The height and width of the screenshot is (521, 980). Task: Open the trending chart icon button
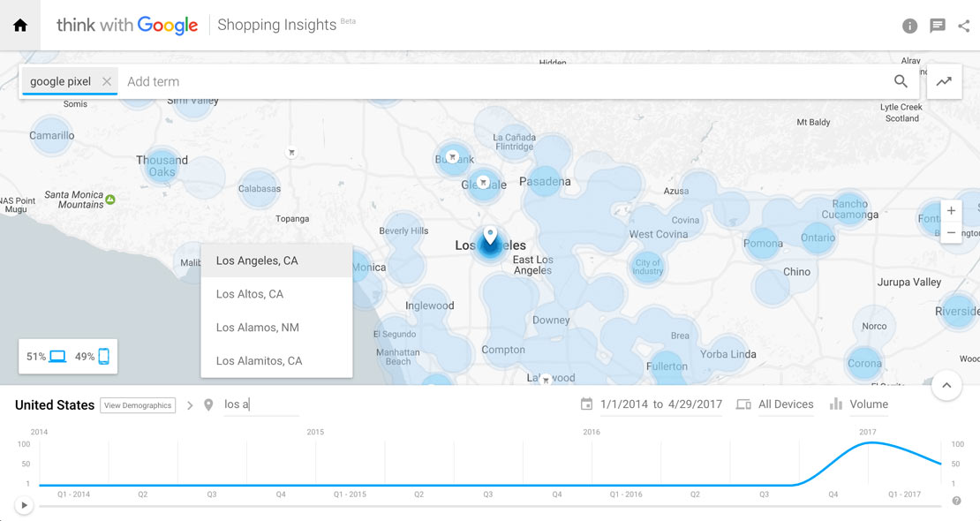[944, 81]
